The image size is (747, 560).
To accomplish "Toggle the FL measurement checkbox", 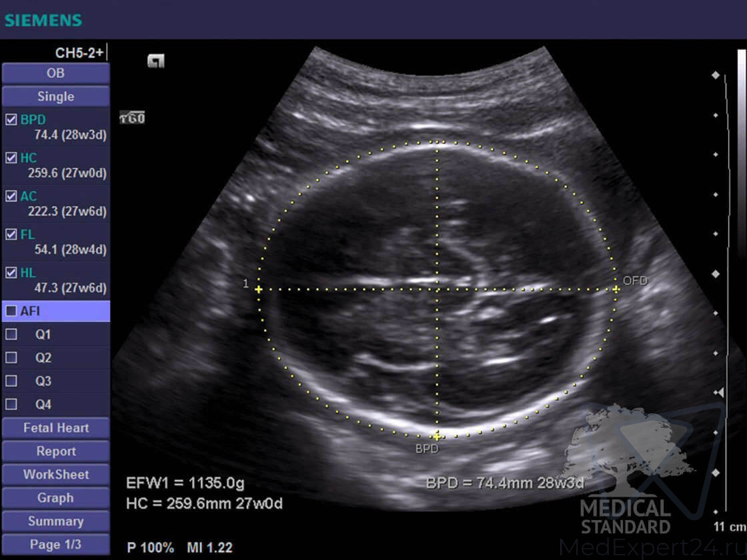I will [11, 235].
